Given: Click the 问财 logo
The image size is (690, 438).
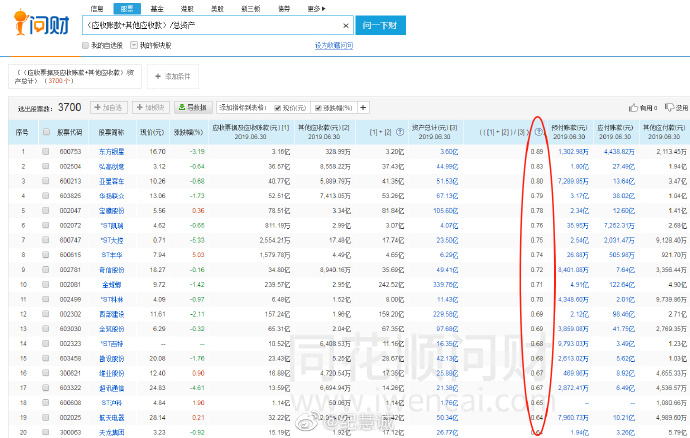Looking at the screenshot, I should click(x=41, y=22).
